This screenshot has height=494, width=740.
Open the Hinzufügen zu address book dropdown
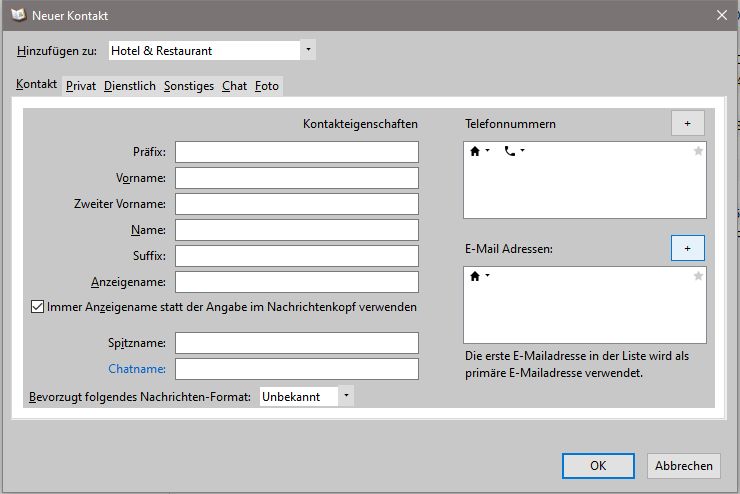click(x=308, y=50)
